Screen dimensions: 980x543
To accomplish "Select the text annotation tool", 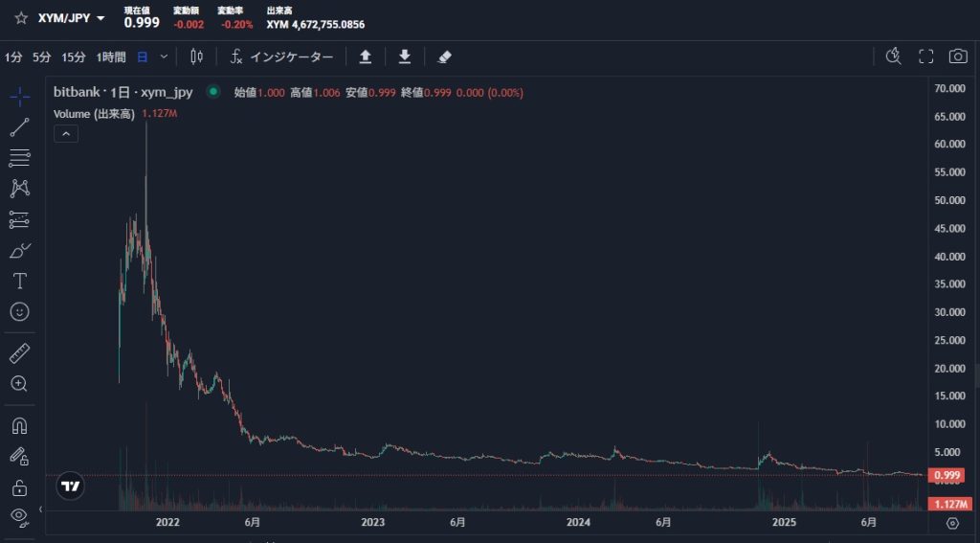I will (19, 281).
